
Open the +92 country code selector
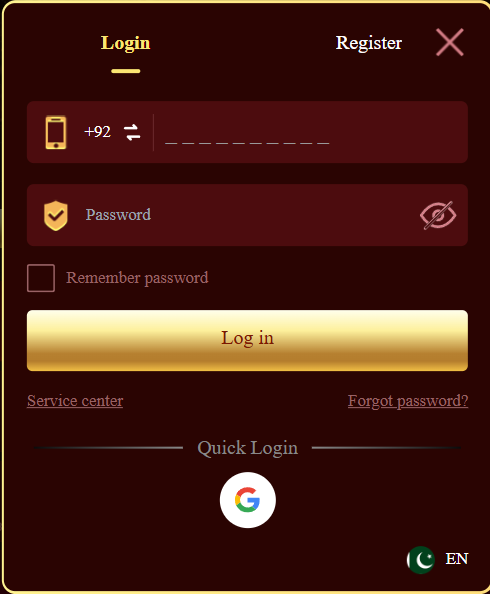[97, 132]
